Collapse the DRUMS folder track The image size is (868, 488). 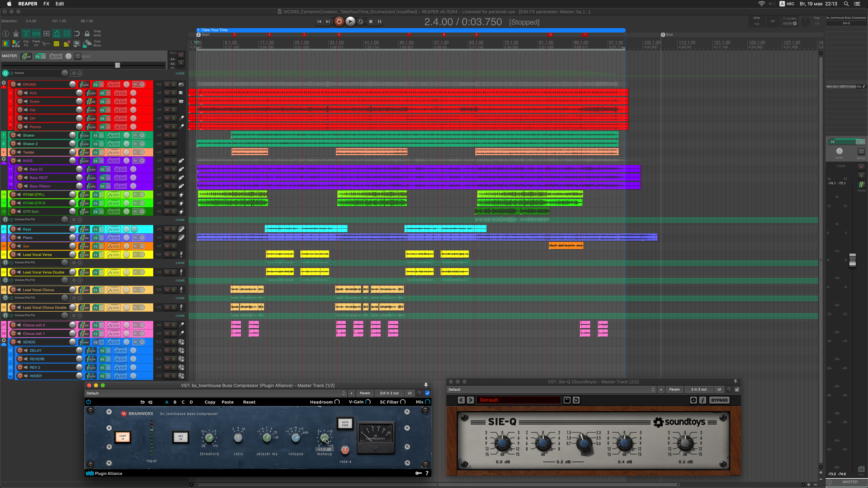click(x=4, y=83)
